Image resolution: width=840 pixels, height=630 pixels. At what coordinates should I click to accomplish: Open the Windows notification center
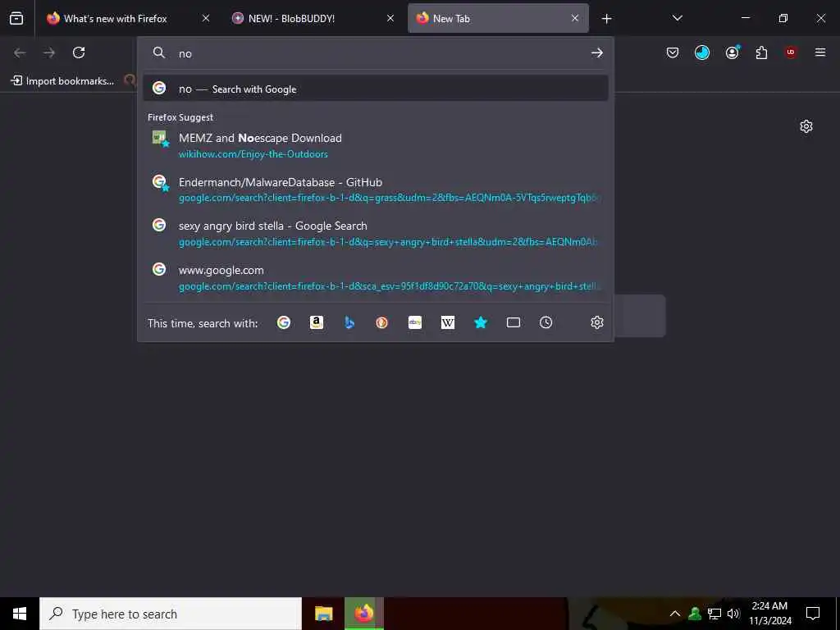[x=813, y=614]
